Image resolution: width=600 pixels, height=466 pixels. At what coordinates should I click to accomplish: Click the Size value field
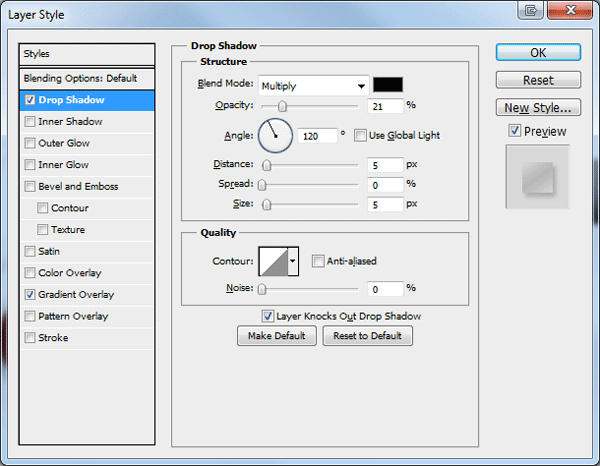(x=385, y=205)
